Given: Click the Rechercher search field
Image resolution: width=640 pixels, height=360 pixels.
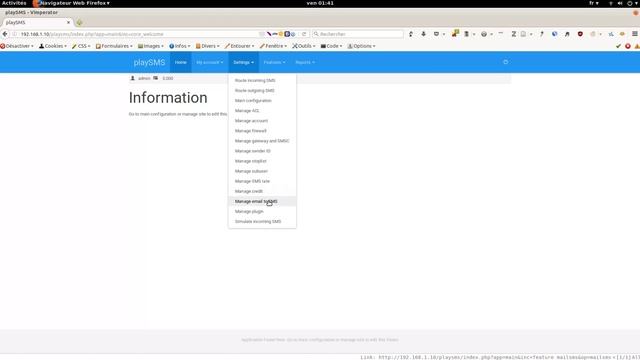Looking at the screenshot, I should (358, 34).
